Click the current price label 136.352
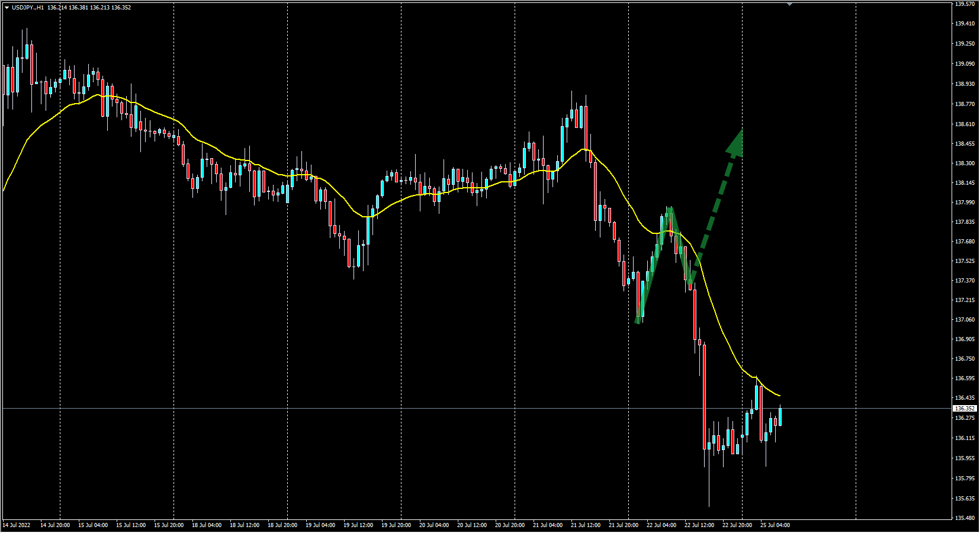This screenshot has width=980, height=533. pyautogui.click(x=965, y=409)
